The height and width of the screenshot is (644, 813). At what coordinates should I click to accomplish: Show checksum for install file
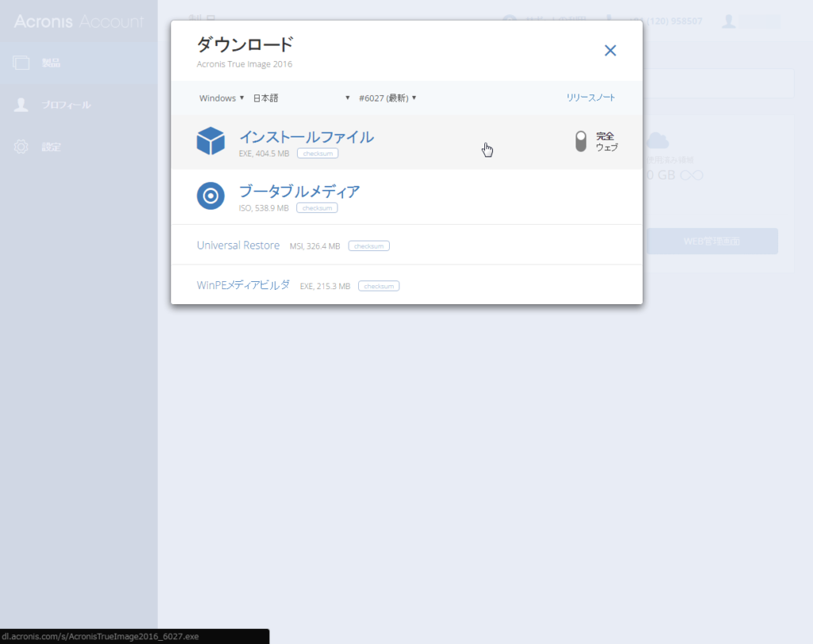[x=318, y=153]
